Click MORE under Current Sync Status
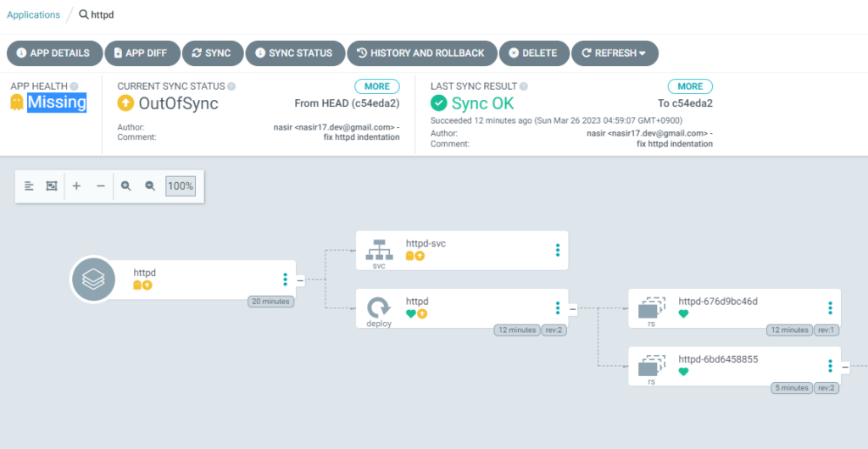Viewport: 868px width, 449px height. tap(377, 86)
